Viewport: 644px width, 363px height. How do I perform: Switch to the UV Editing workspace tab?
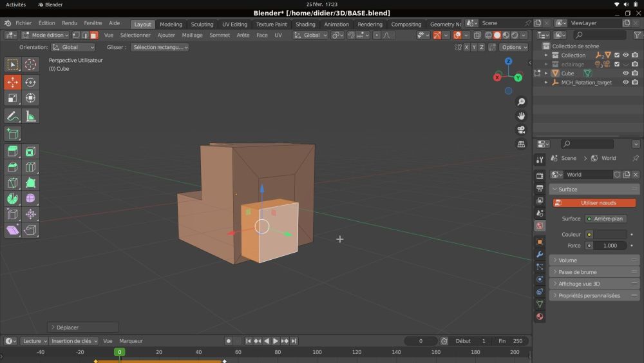tap(234, 25)
